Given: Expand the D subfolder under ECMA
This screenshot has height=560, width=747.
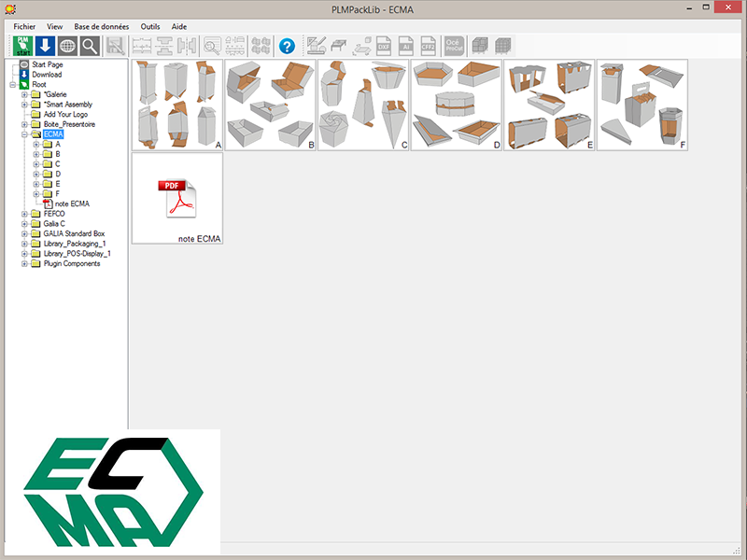Looking at the screenshot, I should tap(36, 175).
